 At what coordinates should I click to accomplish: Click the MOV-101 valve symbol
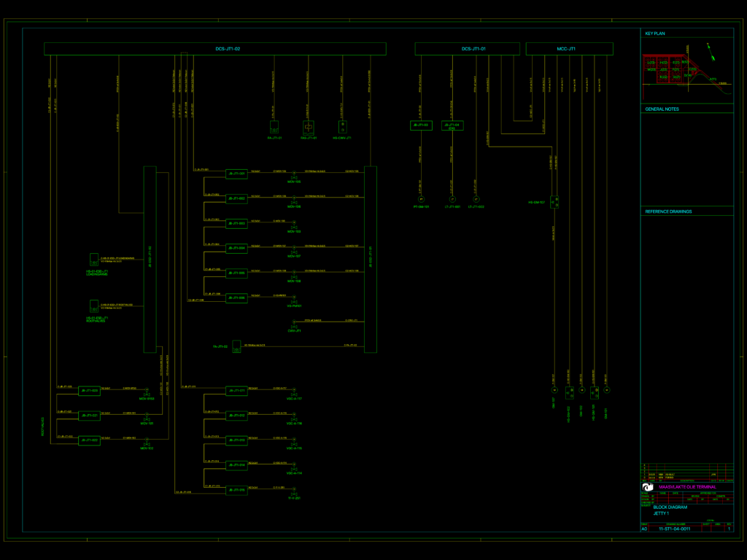[147, 416]
